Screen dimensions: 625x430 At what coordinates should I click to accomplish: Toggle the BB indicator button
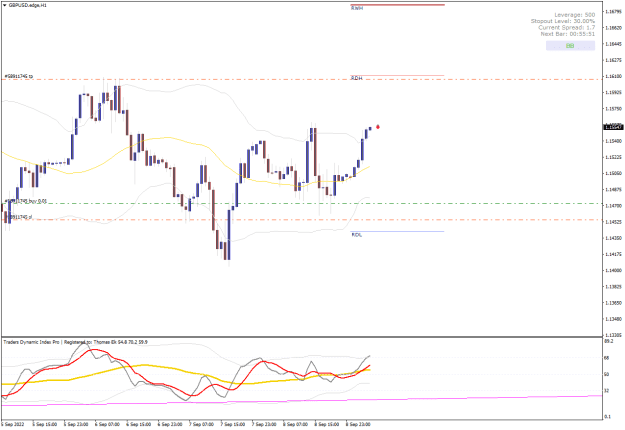tap(570, 46)
